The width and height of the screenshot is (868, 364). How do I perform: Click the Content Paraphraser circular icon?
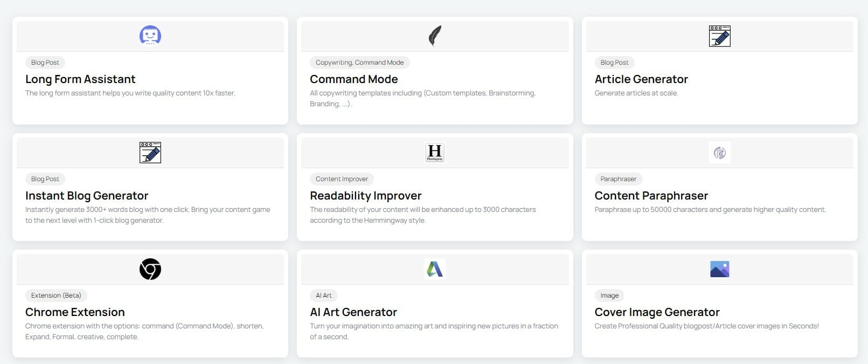pyautogui.click(x=719, y=153)
